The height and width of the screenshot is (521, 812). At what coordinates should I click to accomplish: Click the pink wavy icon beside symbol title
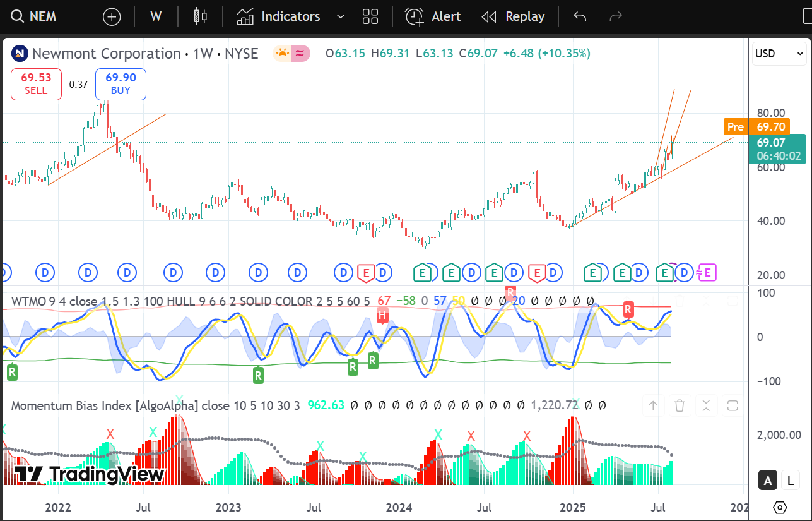300,54
